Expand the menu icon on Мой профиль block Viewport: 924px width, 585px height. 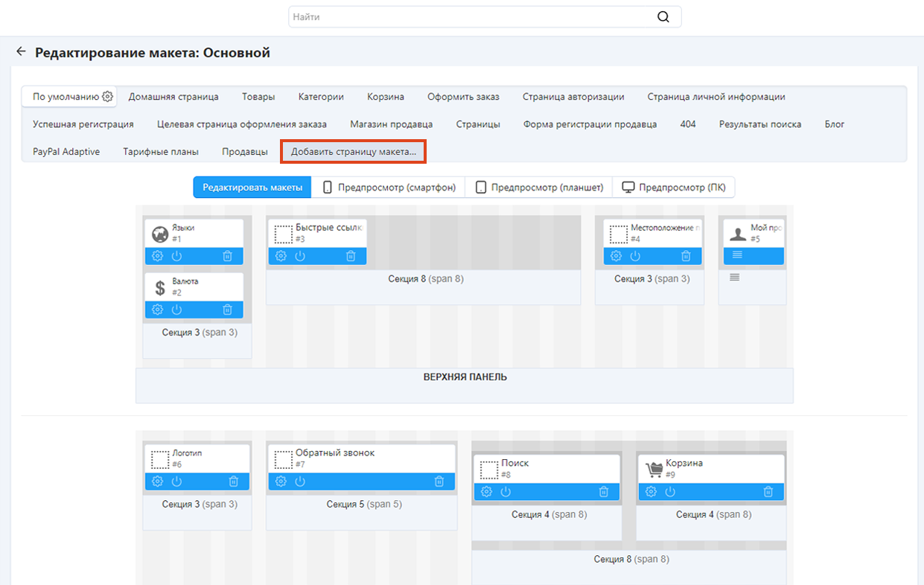(x=737, y=255)
